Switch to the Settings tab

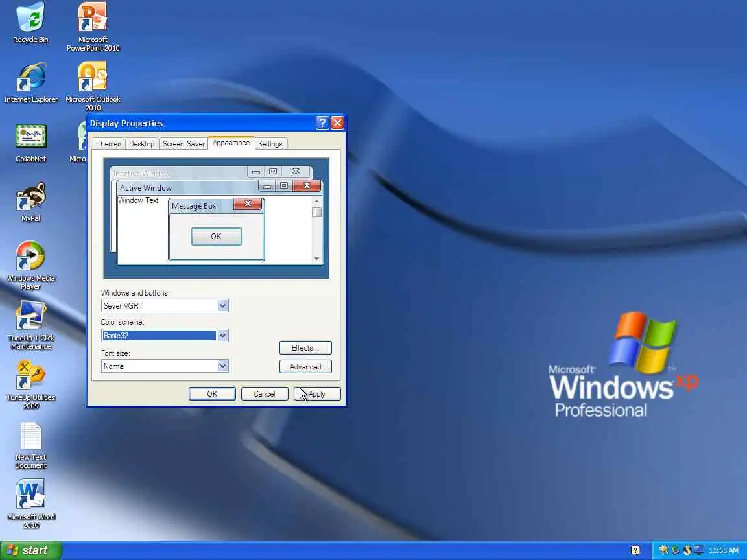click(x=270, y=144)
